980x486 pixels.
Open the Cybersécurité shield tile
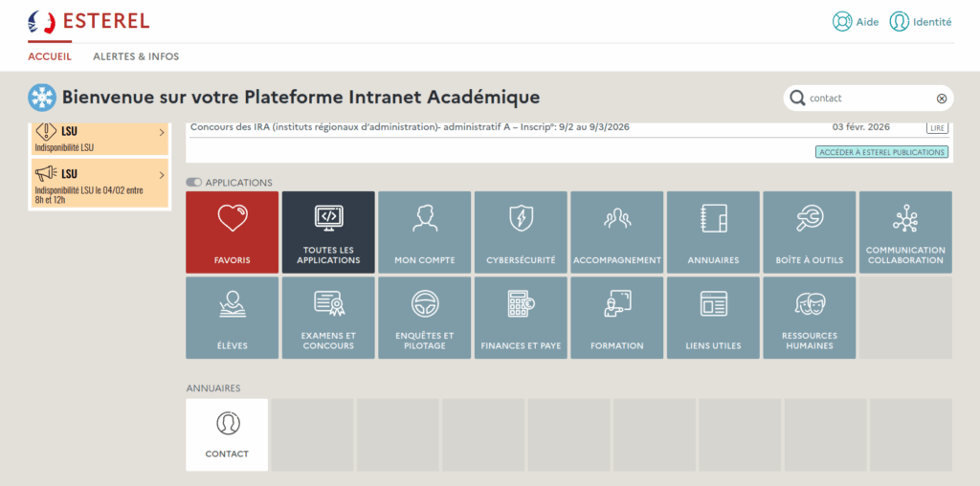pyautogui.click(x=521, y=232)
